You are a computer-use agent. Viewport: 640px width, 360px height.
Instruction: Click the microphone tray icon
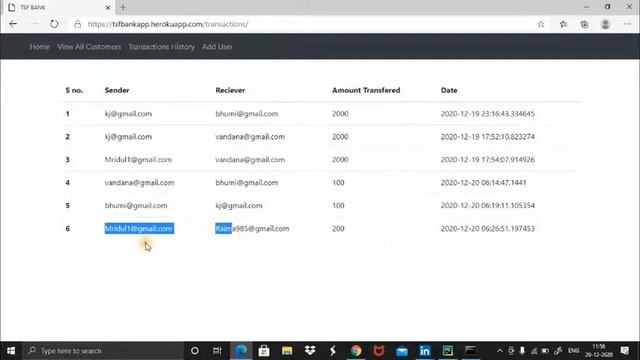tap(522, 351)
